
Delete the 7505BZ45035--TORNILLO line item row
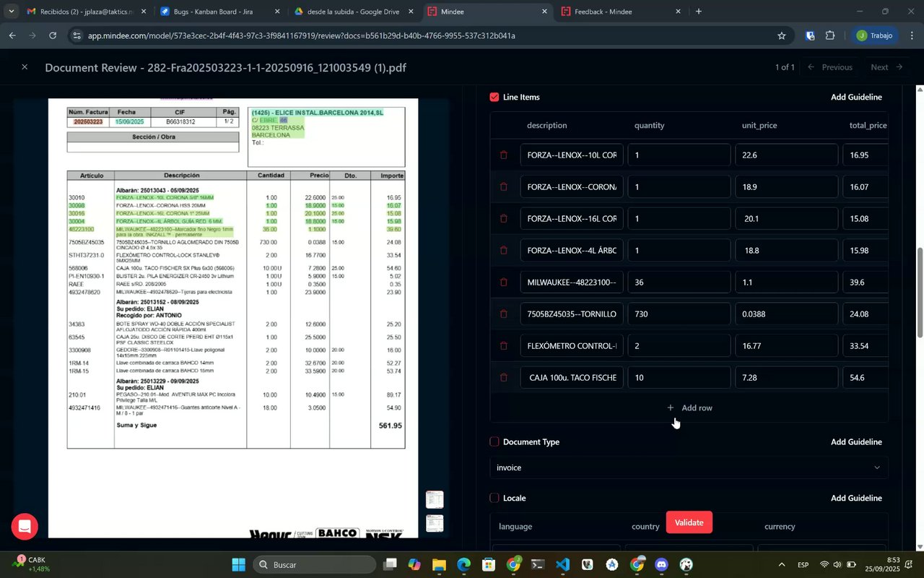pyautogui.click(x=504, y=314)
